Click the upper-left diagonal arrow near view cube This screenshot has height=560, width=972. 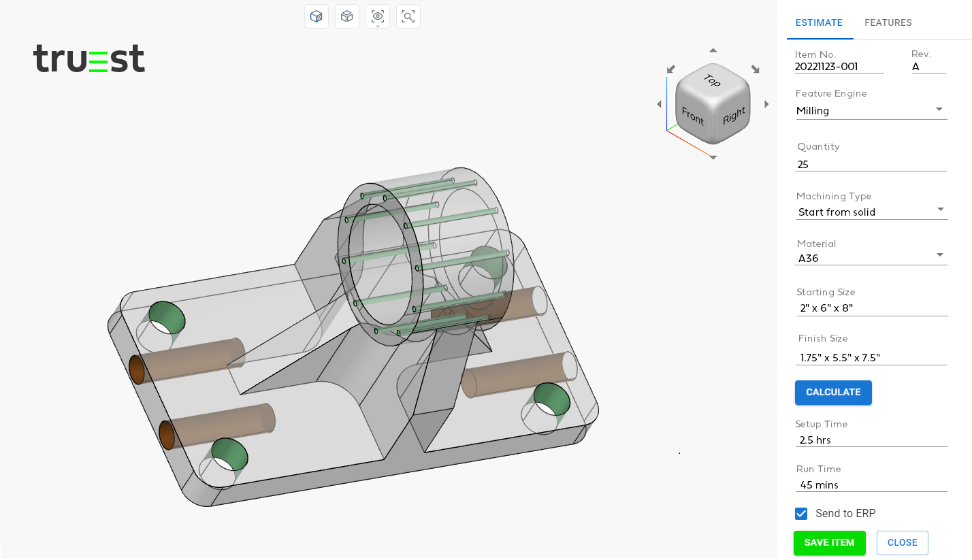click(671, 69)
